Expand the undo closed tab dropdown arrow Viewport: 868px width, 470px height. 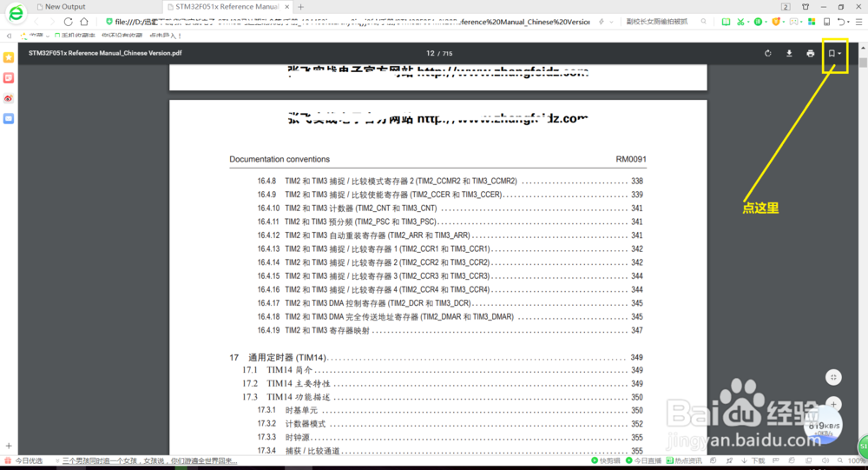coord(848,23)
